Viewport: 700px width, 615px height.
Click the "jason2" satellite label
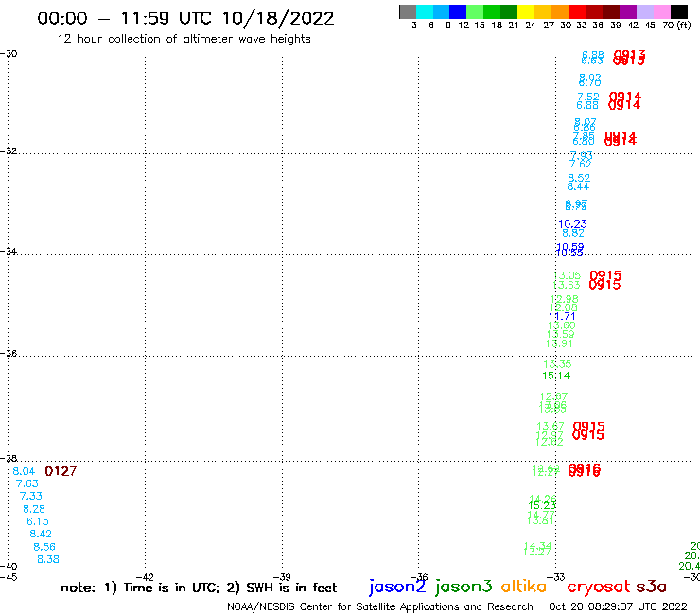point(397,587)
